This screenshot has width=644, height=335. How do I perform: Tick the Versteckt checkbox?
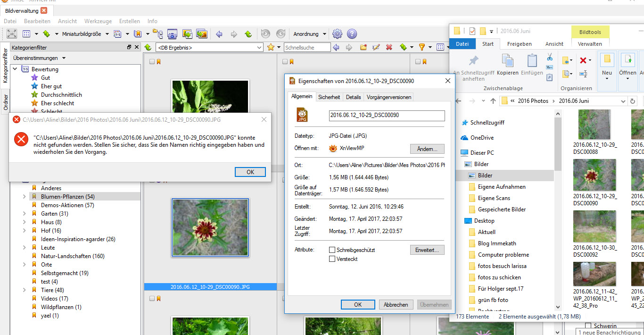[x=332, y=259]
